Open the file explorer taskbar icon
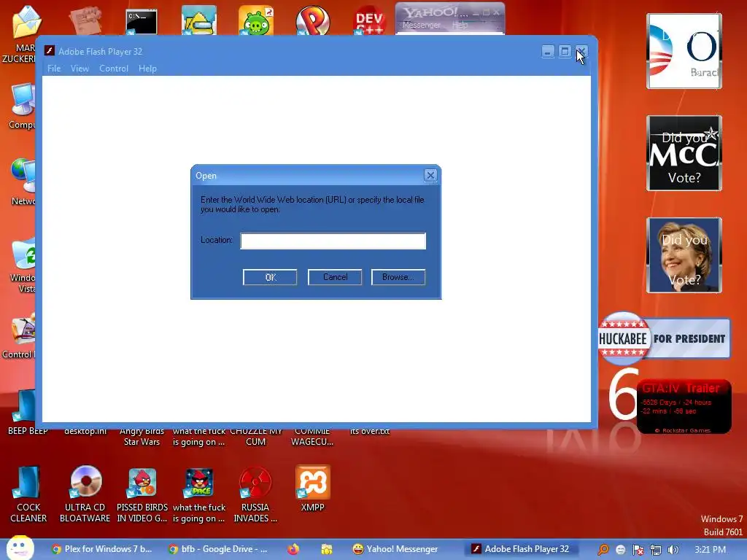The height and width of the screenshot is (560, 747). (x=326, y=549)
